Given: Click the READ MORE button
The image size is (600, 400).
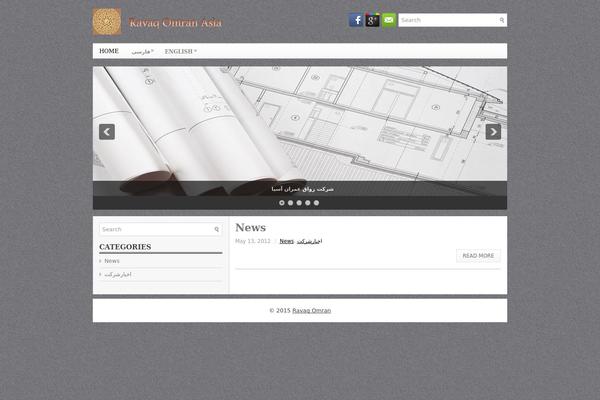Looking at the screenshot, I should pyautogui.click(x=478, y=256).
